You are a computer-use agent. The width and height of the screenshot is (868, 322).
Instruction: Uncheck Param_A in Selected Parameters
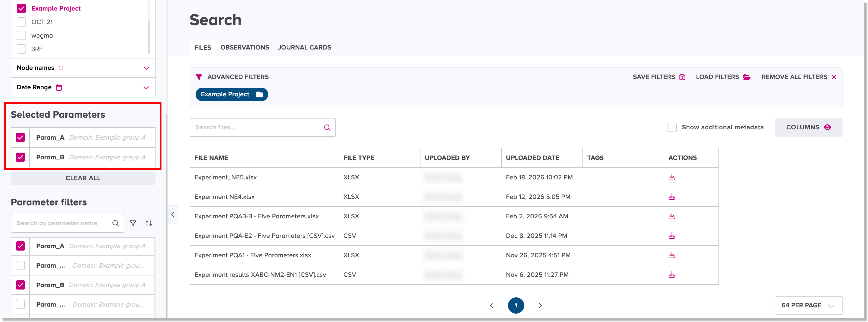pyautogui.click(x=20, y=138)
